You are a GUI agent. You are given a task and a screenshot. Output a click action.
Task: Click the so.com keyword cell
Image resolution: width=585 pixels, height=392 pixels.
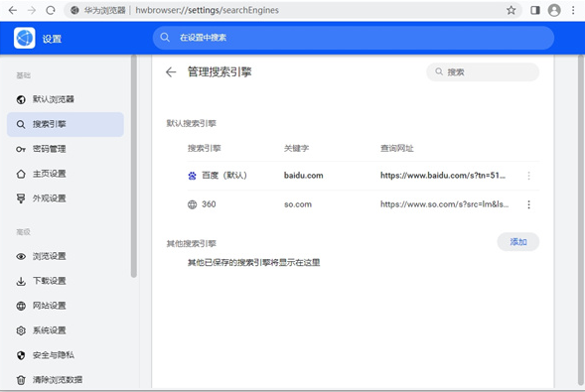coord(298,204)
